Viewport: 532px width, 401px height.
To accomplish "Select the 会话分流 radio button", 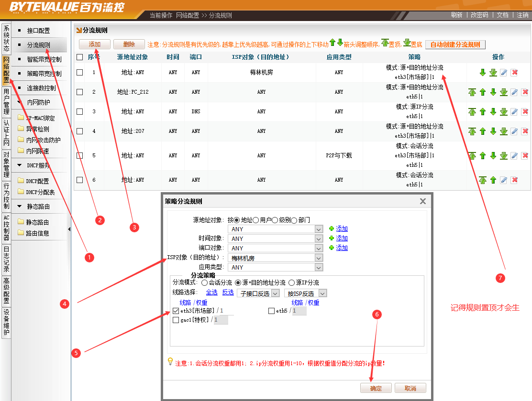I will 204,283.
